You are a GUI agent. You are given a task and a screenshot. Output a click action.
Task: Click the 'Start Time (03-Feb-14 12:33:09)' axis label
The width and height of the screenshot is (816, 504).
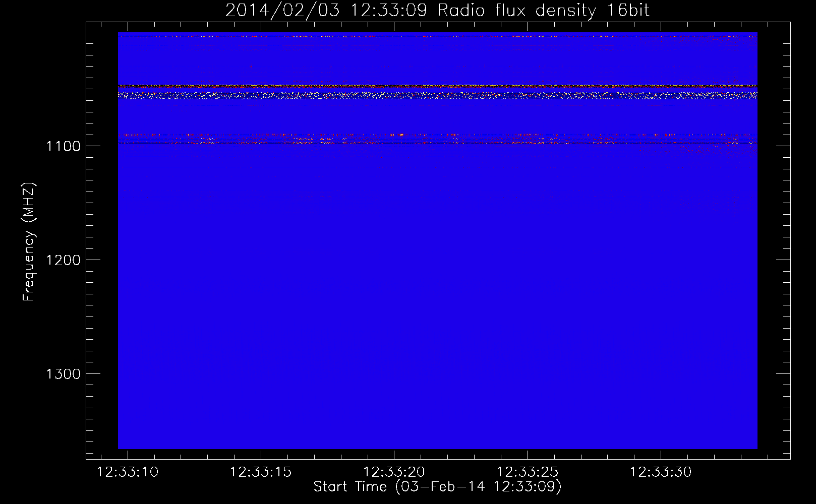[437, 487]
